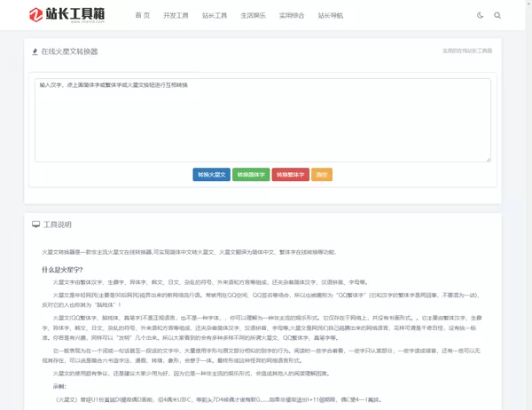Viewport: 532px width, 410px height.
Task: Open the 生活娱乐 menu
Action: [253, 15]
